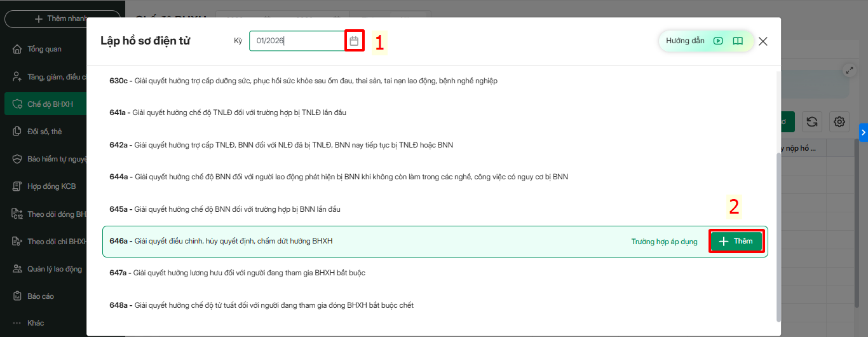Click the Báo cáo clipboard icon
The width and height of the screenshot is (868, 337).
point(17,296)
